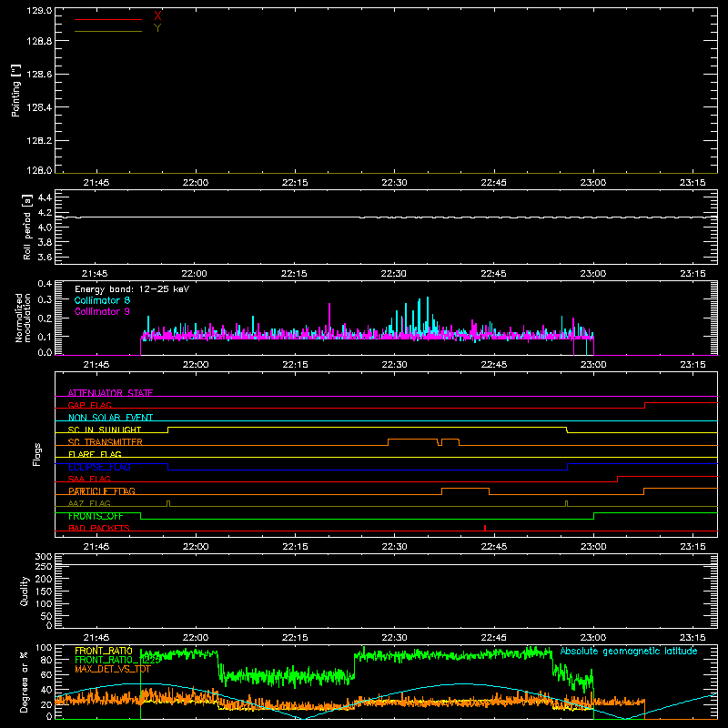Click the "Normalized modulation" axis title
This screenshot has width=728, height=728.
23,318
